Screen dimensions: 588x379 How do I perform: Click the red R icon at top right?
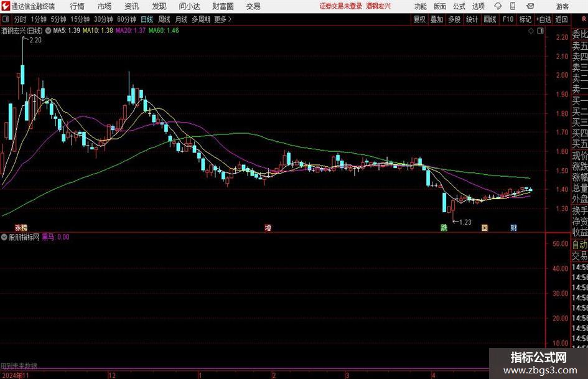pos(584,19)
